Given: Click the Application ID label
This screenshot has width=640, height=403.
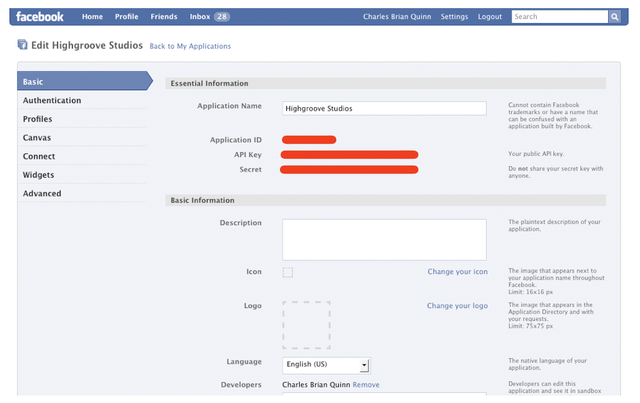Looking at the screenshot, I should coord(236,140).
